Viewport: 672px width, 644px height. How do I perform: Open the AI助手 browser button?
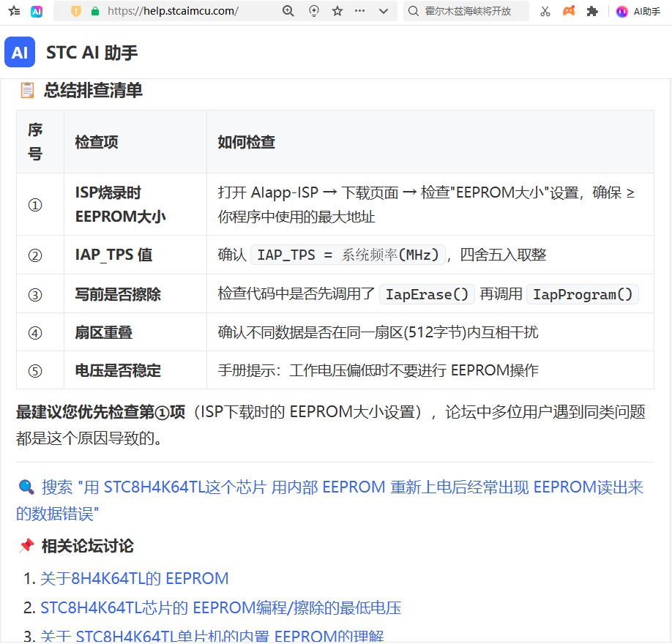pyautogui.click(x=638, y=12)
